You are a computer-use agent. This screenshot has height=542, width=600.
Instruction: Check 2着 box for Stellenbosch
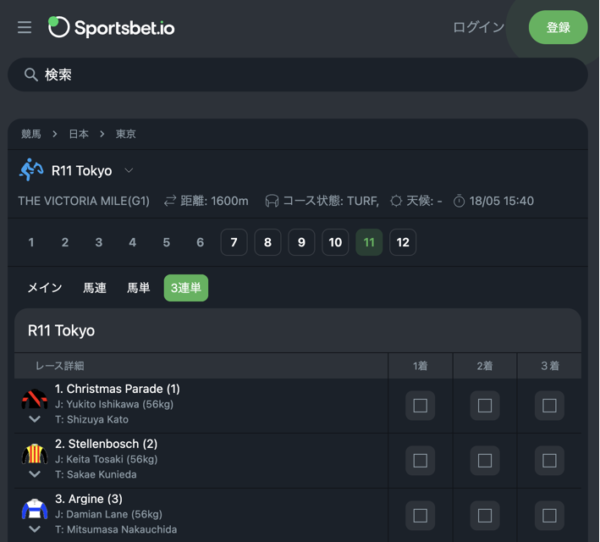(485, 460)
